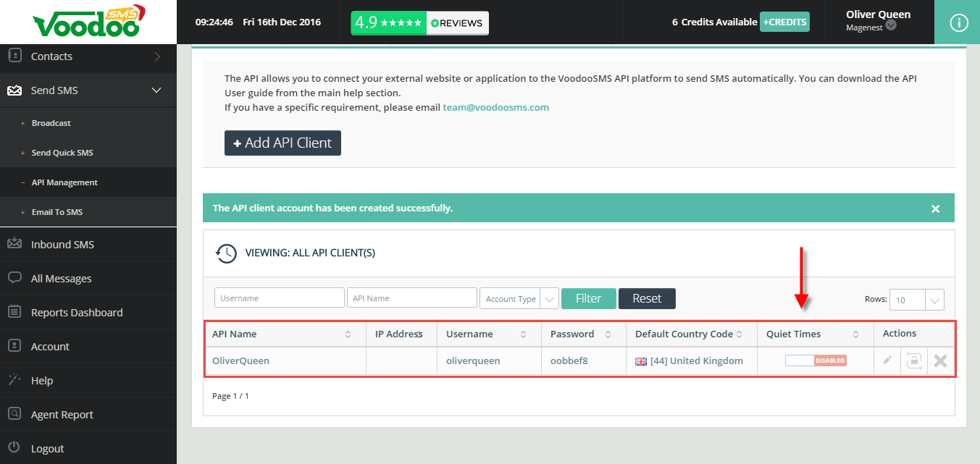Click the Add API Client button
This screenshot has width=980, height=464.
[282, 143]
